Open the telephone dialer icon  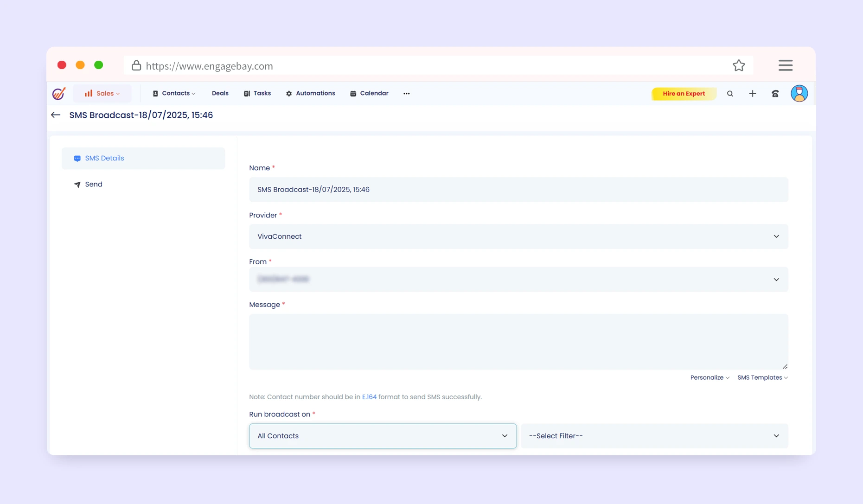775,94
